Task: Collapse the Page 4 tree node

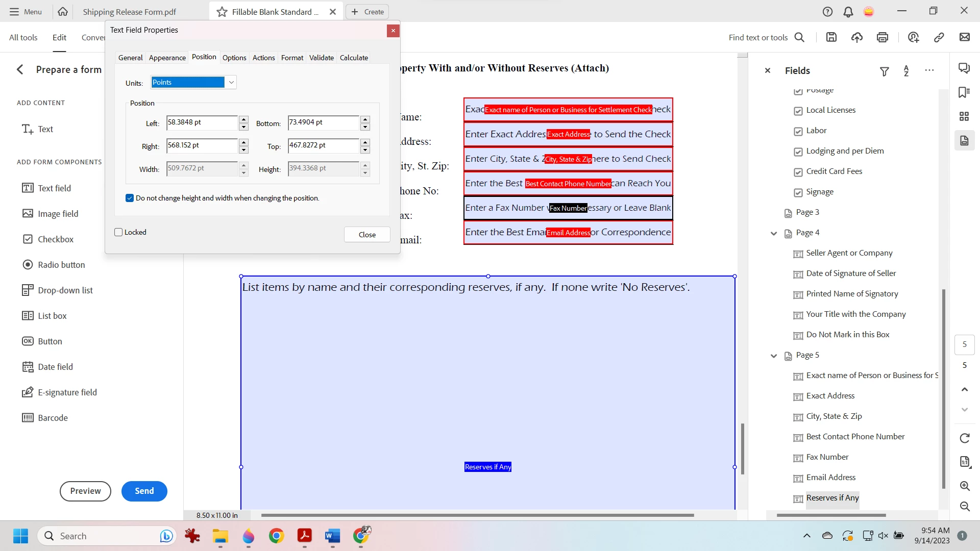Action: pos(774,233)
